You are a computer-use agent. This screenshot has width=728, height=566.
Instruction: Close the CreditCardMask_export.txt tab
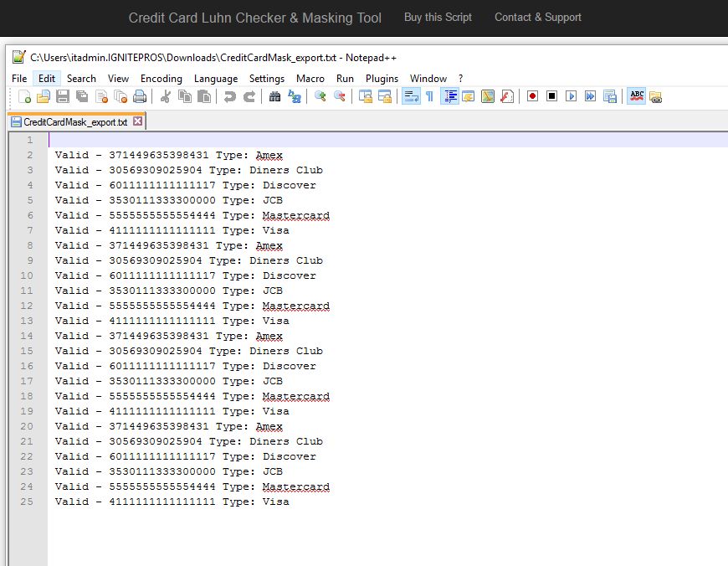point(137,121)
